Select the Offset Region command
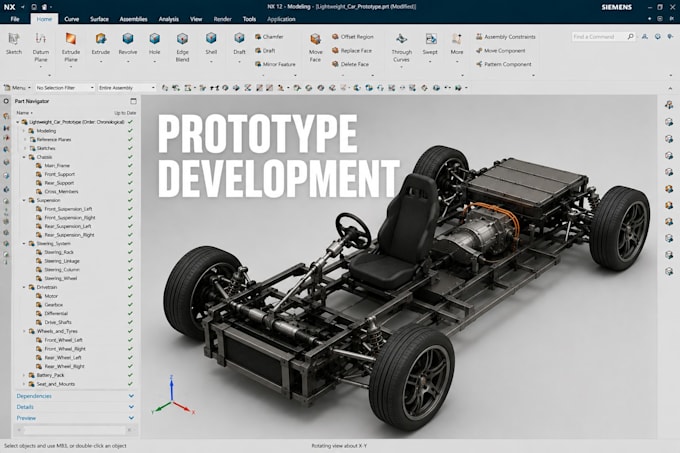Image resolution: width=680 pixels, height=453 pixels. click(353, 37)
